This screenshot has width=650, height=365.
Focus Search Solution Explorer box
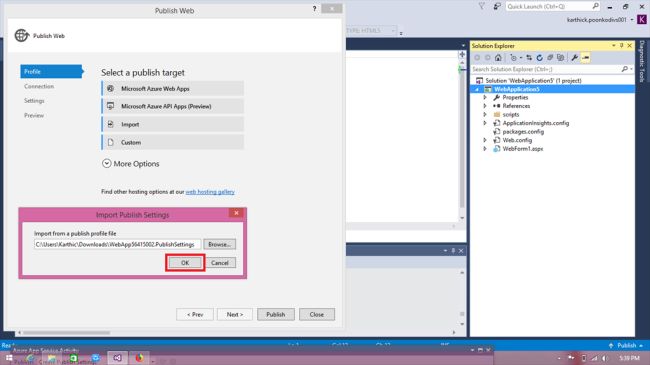[546, 69]
